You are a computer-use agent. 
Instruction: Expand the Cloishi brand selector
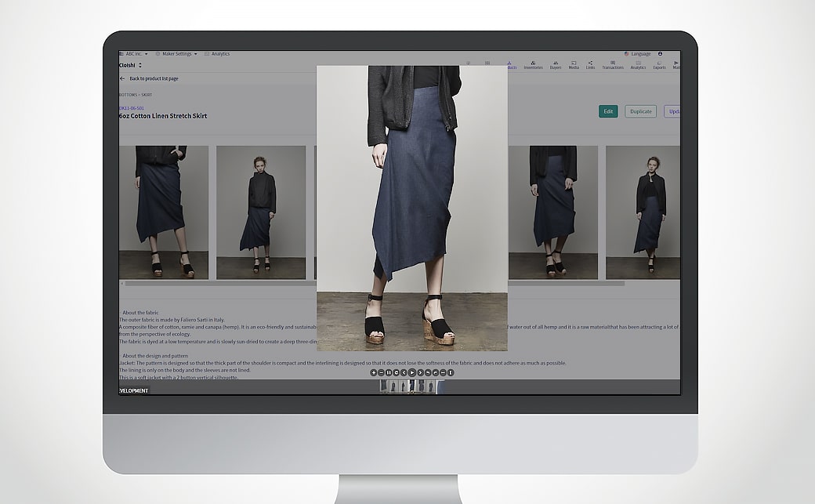[x=130, y=65]
